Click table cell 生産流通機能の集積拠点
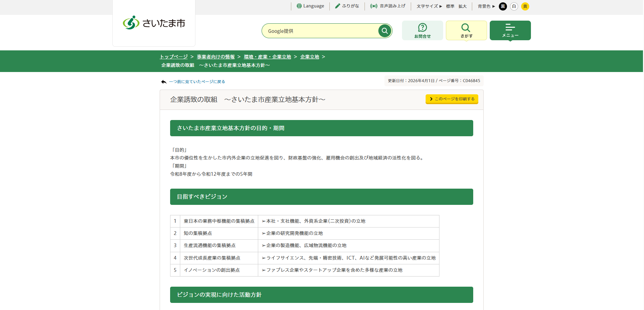The image size is (644, 310). tap(219, 245)
